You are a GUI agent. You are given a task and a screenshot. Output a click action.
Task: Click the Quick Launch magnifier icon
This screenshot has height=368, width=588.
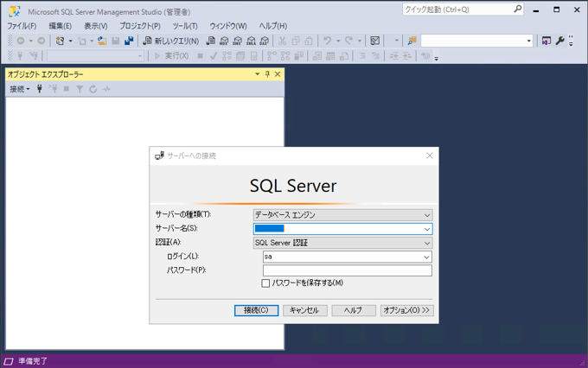(517, 9)
